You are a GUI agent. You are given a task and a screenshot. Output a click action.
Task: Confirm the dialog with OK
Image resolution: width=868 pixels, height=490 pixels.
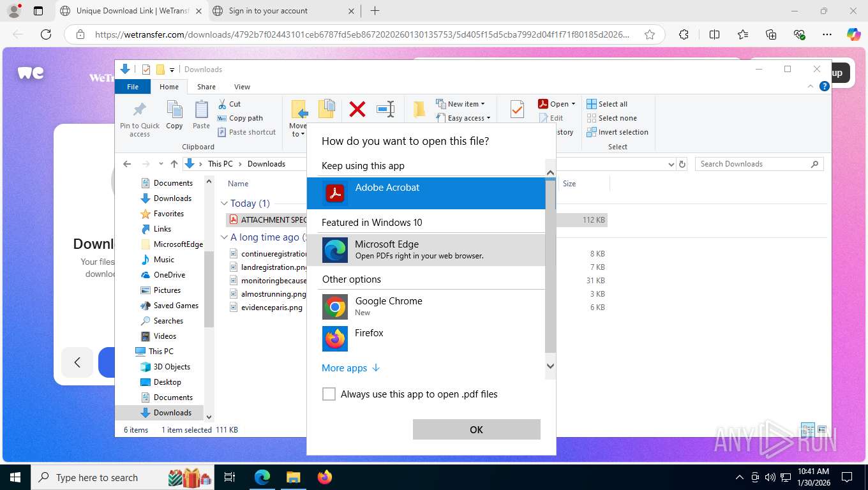(476, 429)
